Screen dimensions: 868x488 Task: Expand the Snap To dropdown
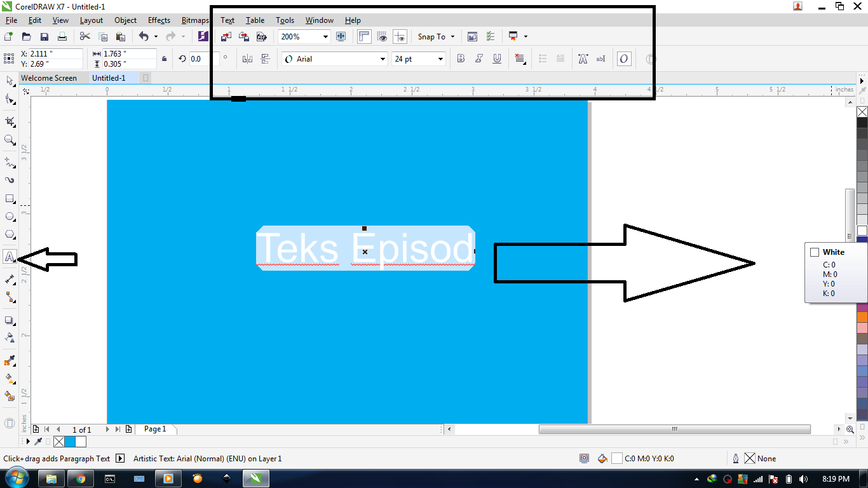(x=452, y=37)
